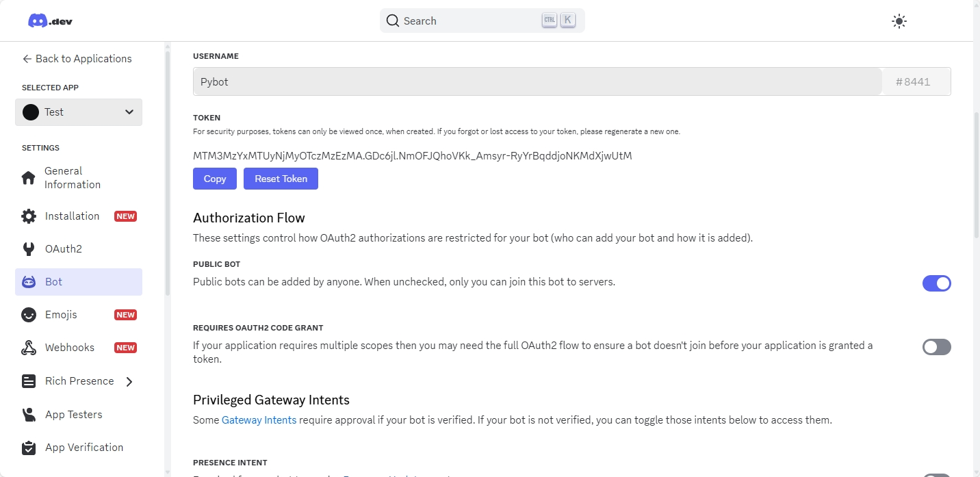Open the Rich Presence section

point(79,381)
